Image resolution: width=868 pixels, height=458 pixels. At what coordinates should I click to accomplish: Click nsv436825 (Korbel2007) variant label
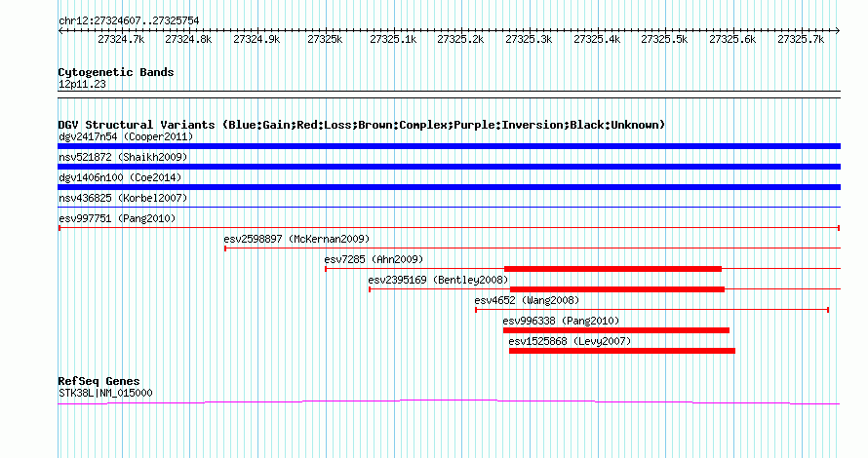click(123, 198)
